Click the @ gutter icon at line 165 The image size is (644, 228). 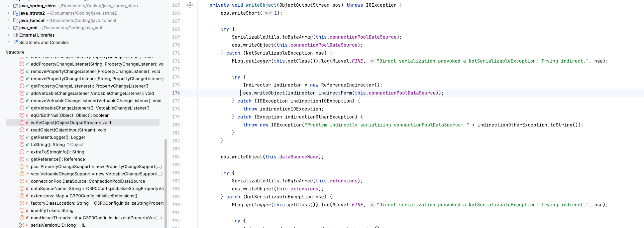point(190,5)
